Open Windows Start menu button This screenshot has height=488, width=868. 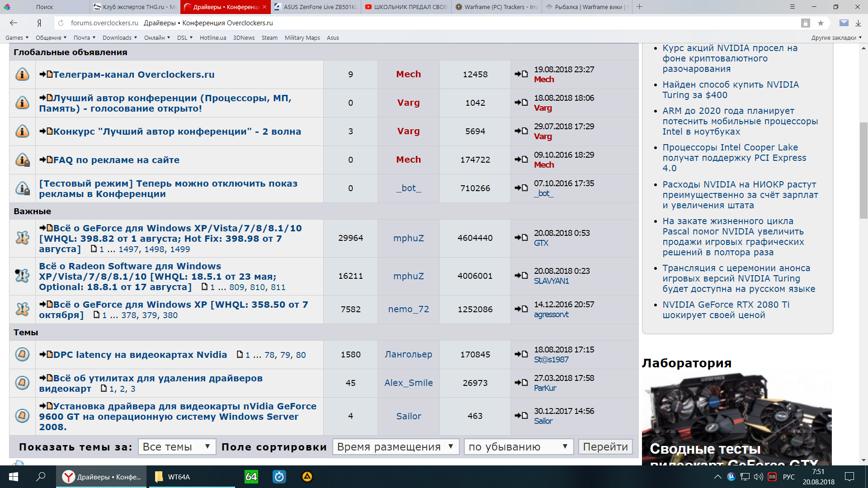(x=14, y=477)
